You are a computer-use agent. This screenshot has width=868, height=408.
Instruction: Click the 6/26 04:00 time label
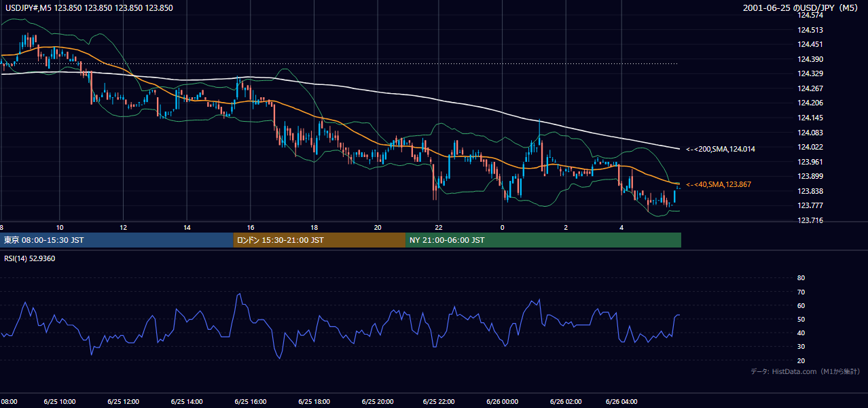tap(621, 401)
